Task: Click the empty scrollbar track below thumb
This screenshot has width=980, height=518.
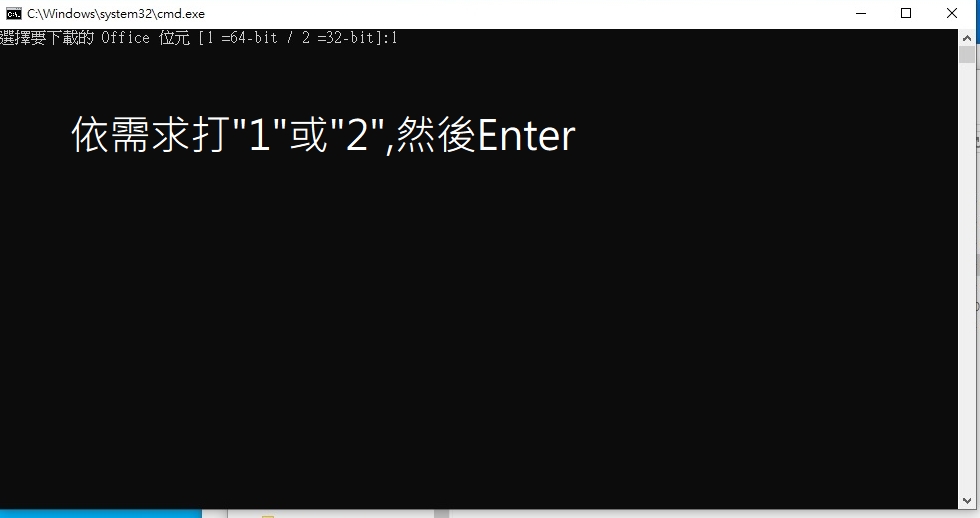Action: click(966, 278)
